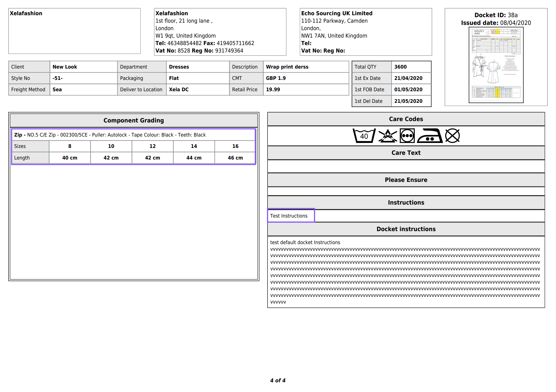Select the Test Instructions text box
Viewport: 556px width, 392px height.
click(291, 216)
